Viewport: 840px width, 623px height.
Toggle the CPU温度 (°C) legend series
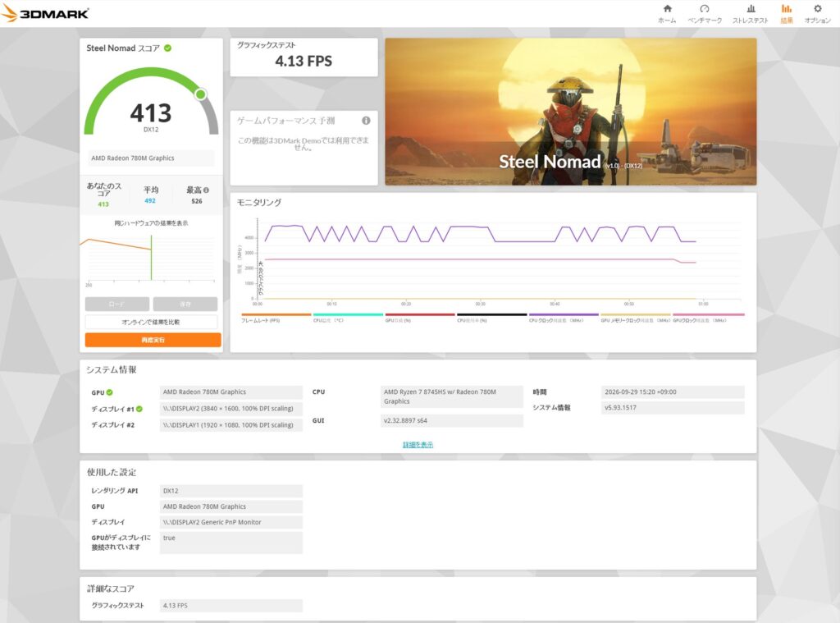tap(348, 318)
